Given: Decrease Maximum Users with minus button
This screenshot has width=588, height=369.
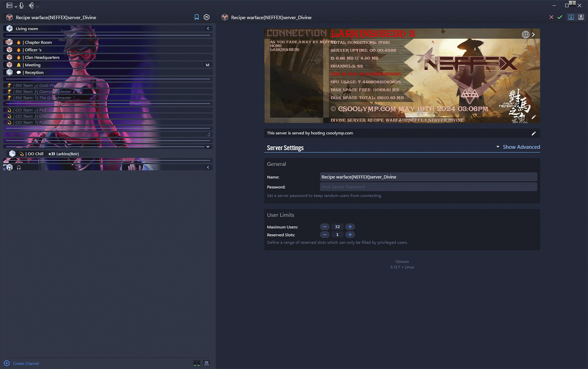Looking at the screenshot, I should (325, 227).
